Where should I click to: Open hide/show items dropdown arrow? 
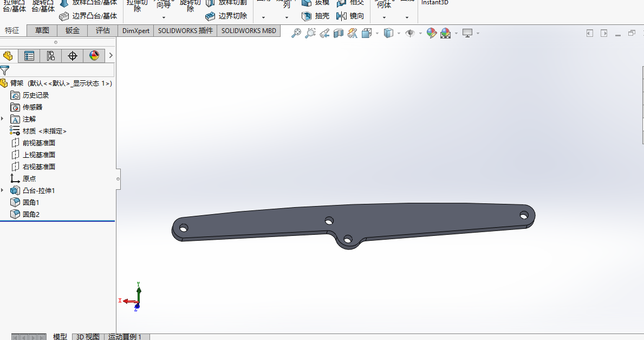coord(420,33)
